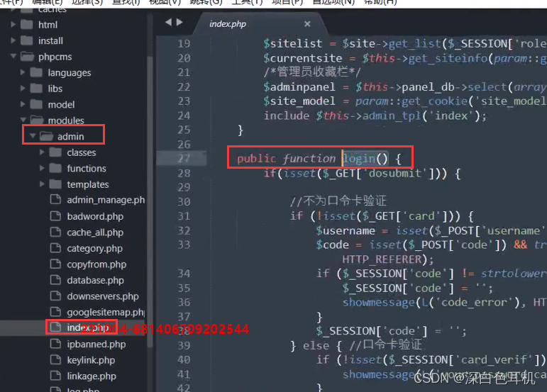Click the classes folder icon
This screenshot has height=392, width=547.
55,152
